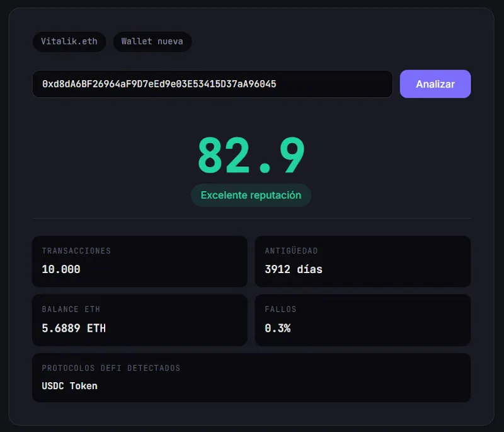Screen dimensions: 504x432
Task: Select the Vitalik.eth preset chip
Action: (x=69, y=42)
